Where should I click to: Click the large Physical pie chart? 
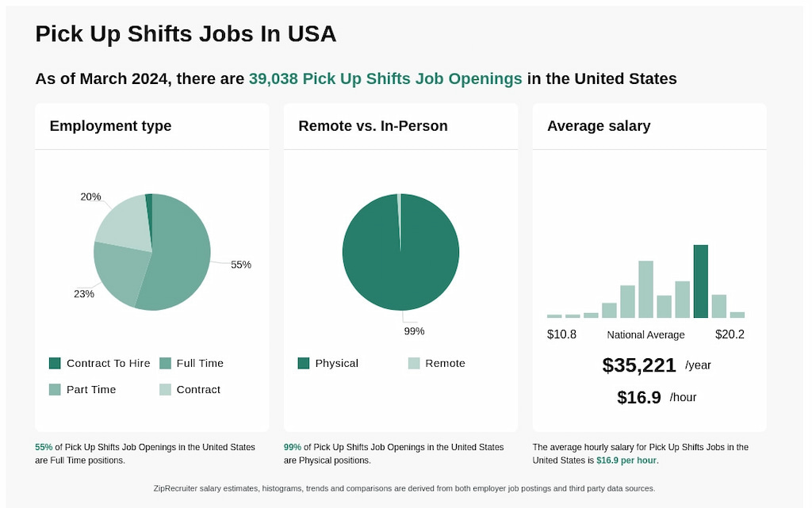(400, 252)
